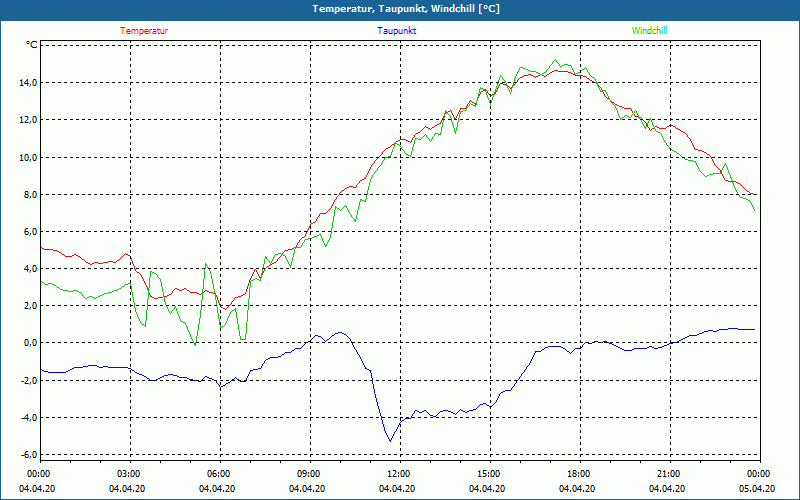Click the 00:00 05.04.20 axis label
Screen dimensions: 800x500
(x=757, y=481)
